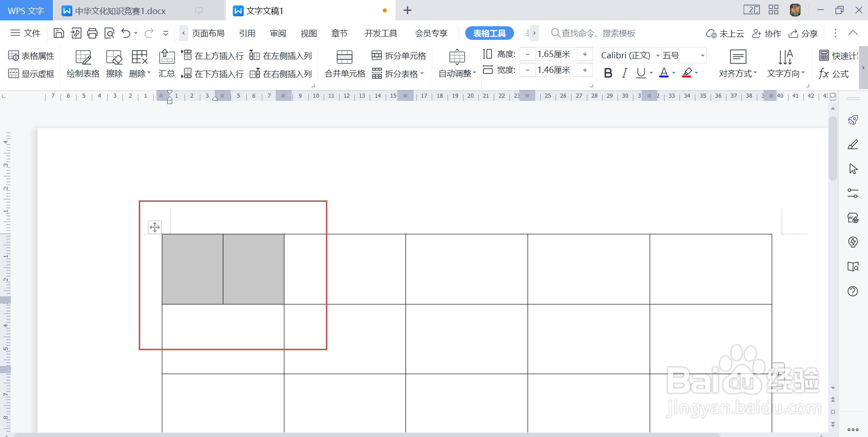Open 文字方向 text direction dropdown
This screenshot has width=868, height=437.
[x=786, y=64]
